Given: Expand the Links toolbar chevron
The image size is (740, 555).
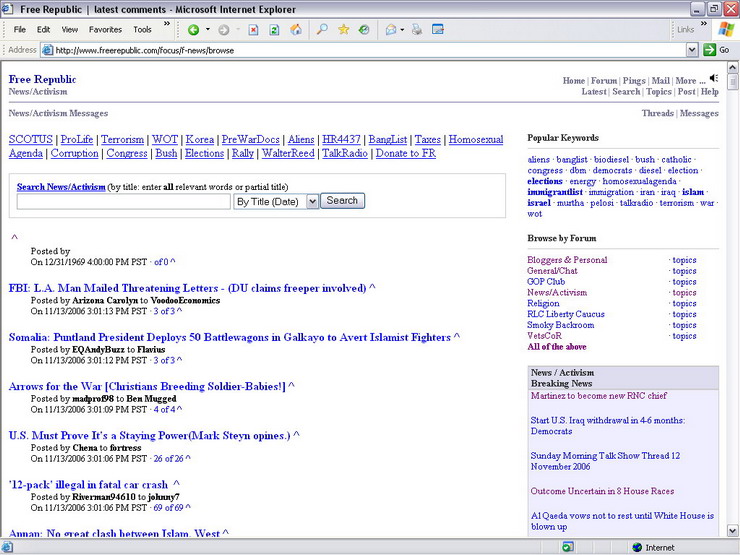Looking at the screenshot, I should (703, 24).
